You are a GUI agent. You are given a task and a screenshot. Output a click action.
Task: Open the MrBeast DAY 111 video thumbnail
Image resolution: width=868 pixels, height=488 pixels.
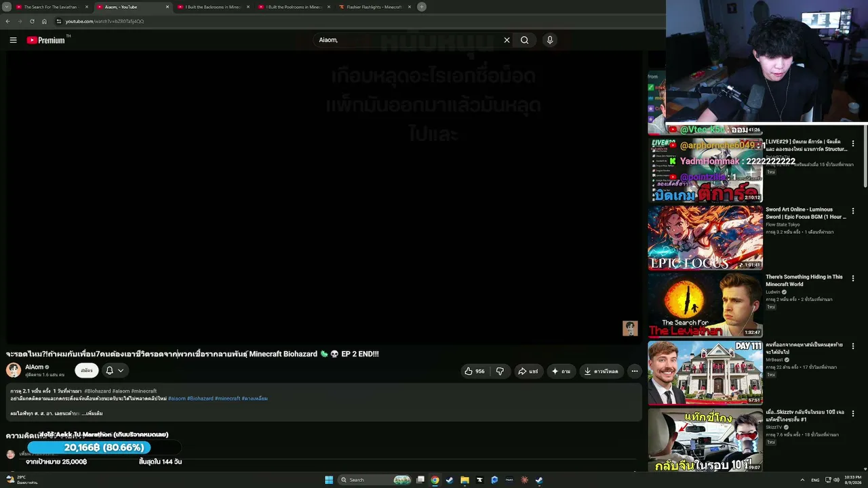coord(705,373)
